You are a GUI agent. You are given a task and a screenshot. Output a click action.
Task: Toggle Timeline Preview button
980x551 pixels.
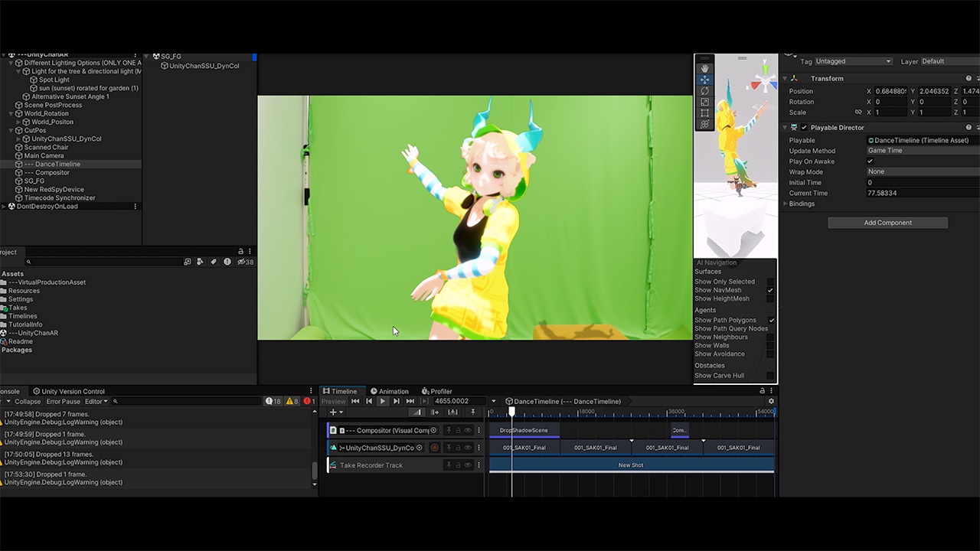[x=334, y=401]
